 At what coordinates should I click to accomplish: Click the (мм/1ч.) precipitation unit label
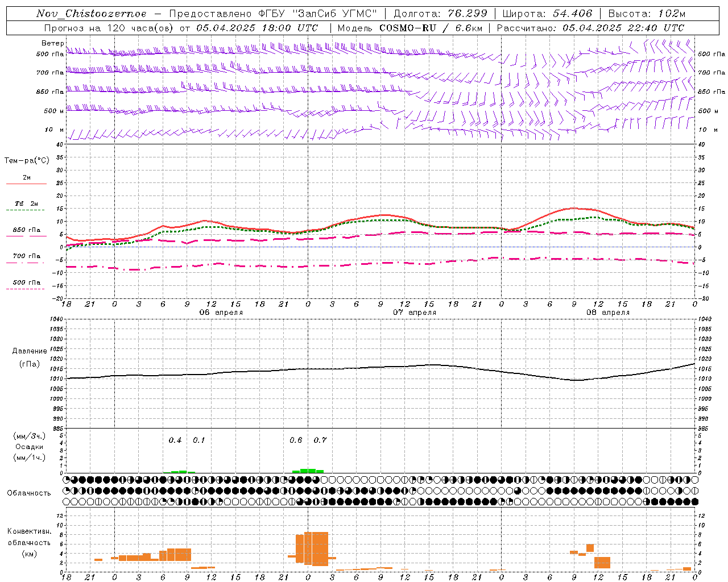pyautogui.click(x=30, y=458)
